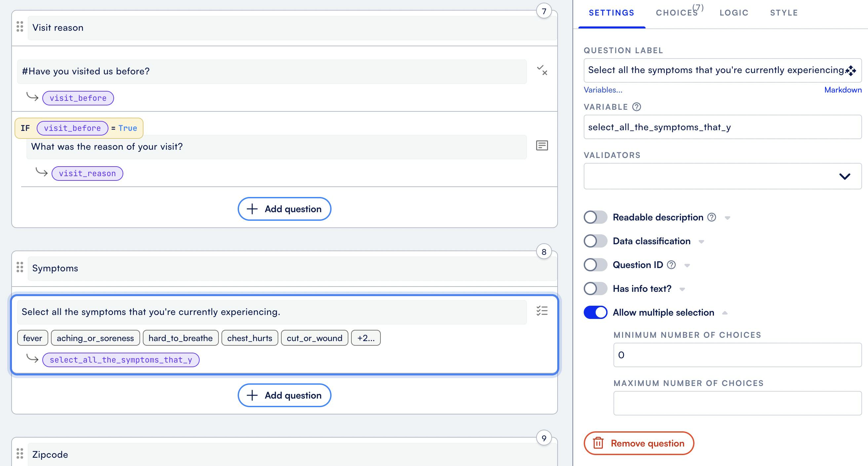Click trash icon in Remove question button
Screen dimensions: 868x466
click(598, 443)
